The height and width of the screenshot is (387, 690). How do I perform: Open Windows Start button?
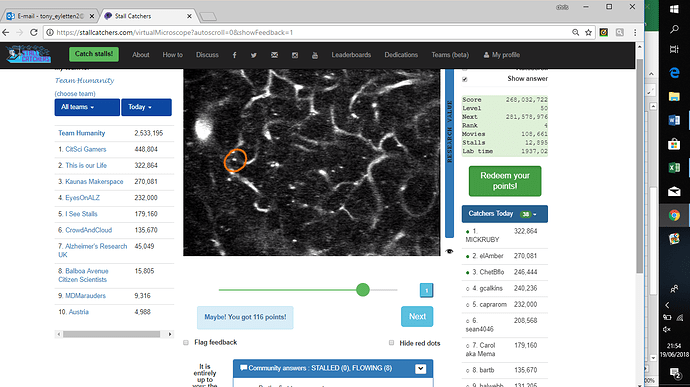674,9
